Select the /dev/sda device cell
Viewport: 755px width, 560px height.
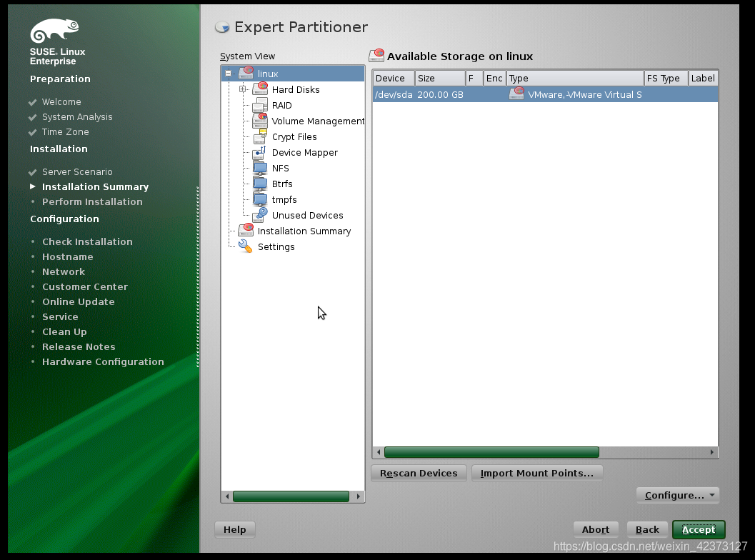click(394, 94)
